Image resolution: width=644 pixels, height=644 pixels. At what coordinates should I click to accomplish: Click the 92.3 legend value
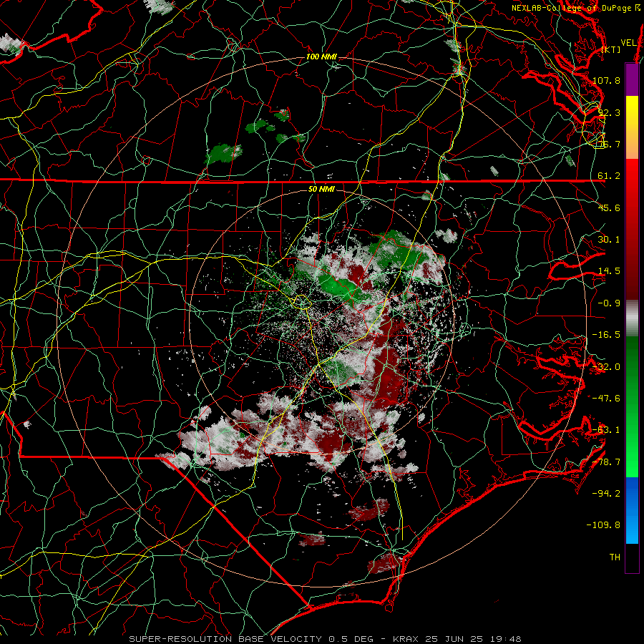(x=609, y=112)
